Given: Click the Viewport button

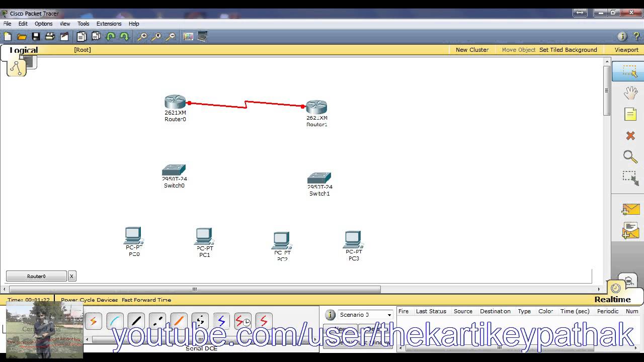Looking at the screenshot, I should click(626, 50).
